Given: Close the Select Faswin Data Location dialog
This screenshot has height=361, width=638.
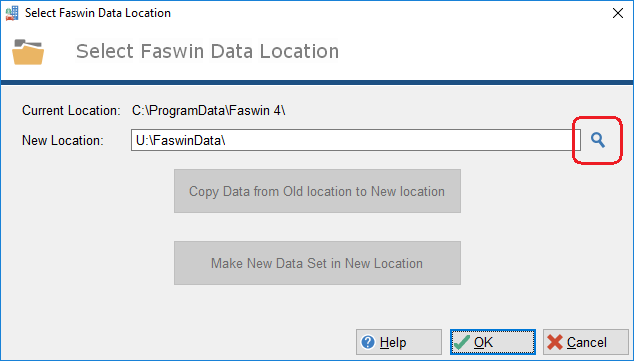Looking at the screenshot, I should [618, 13].
